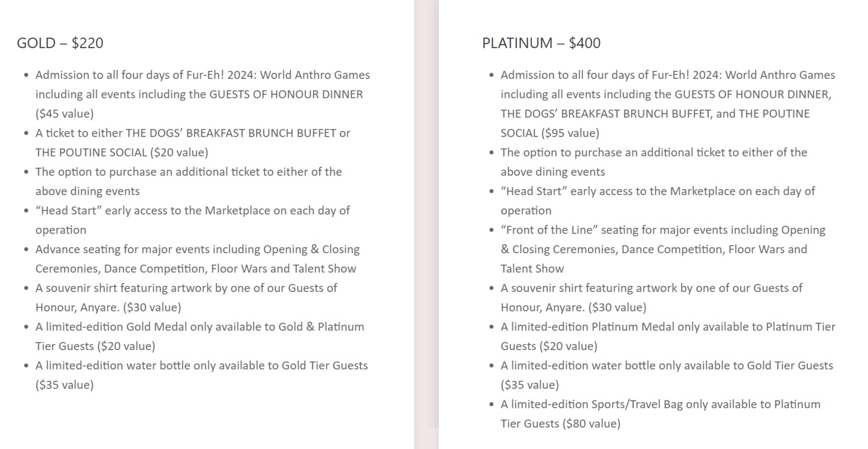Click the 'PLATINUM – $400' heading
This screenshot has height=449, width=868.
(541, 43)
